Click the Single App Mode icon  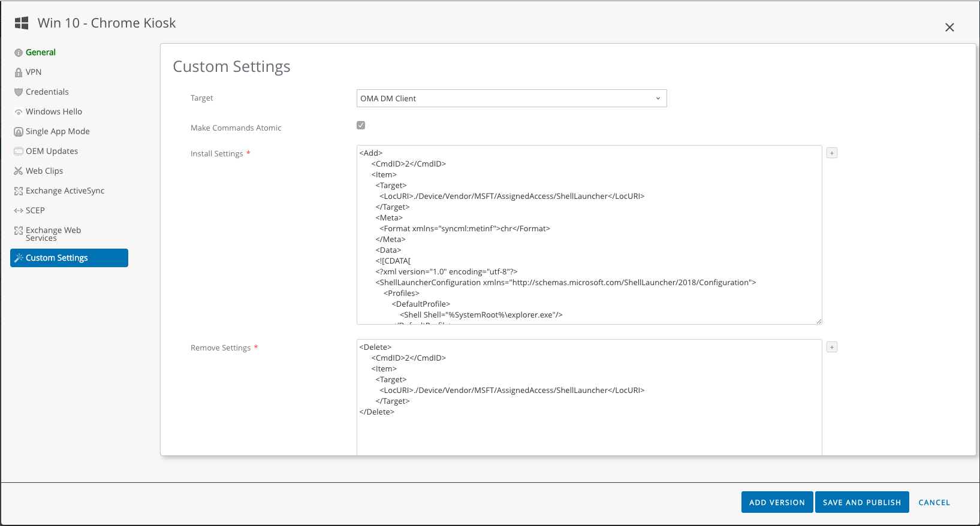[x=19, y=132]
